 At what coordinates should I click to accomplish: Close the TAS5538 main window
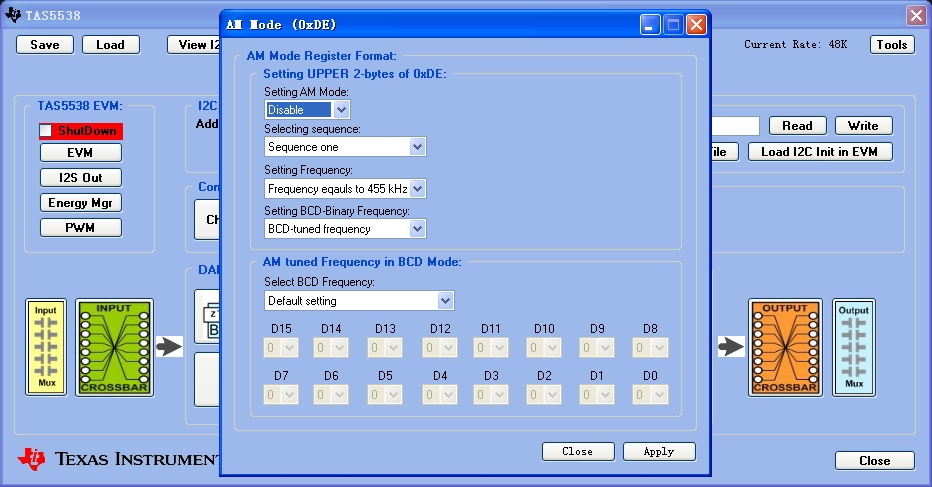tap(916, 15)
